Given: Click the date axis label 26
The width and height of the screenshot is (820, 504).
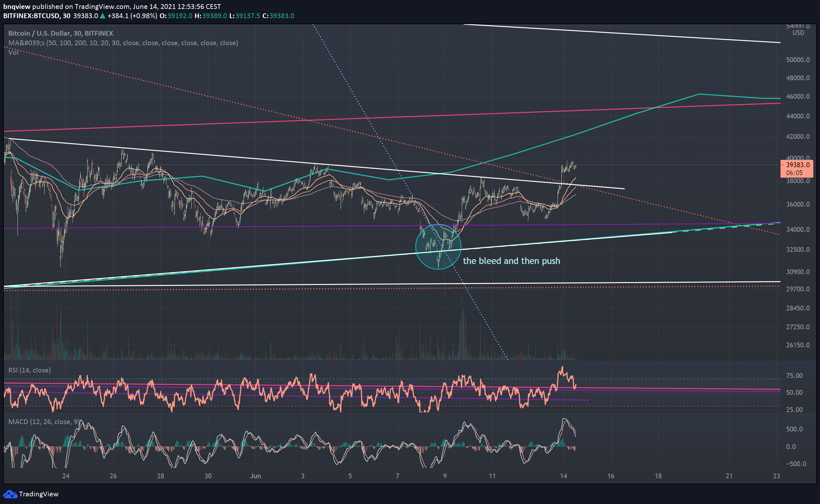Looking at the screenshot, I should pos(113,476).
